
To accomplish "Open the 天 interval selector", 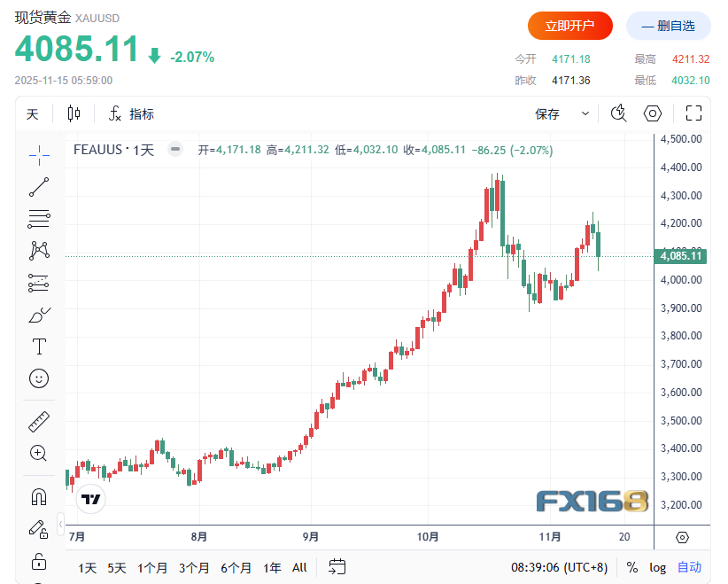I will pyautogui.click(x=32, y=113).
